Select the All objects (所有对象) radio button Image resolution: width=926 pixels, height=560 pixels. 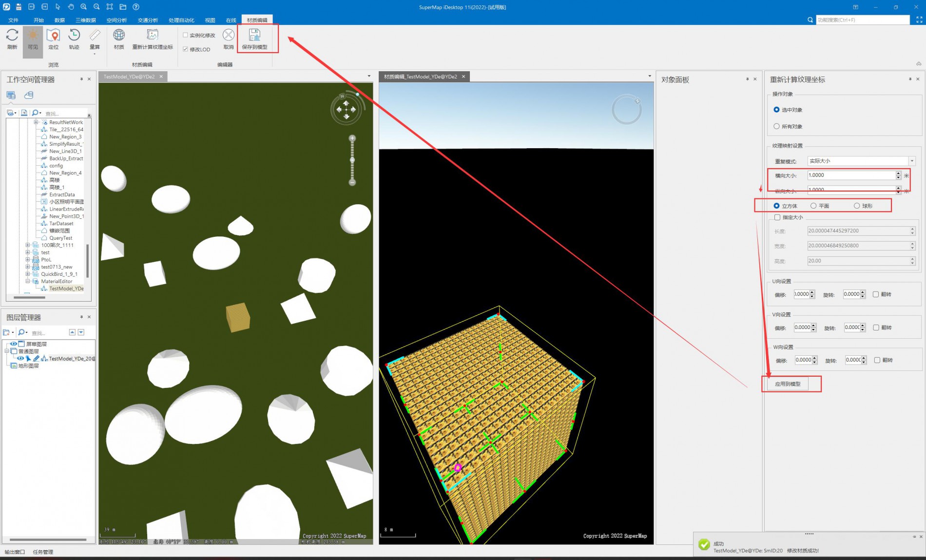pyautogui.click(x=776, y=126)
